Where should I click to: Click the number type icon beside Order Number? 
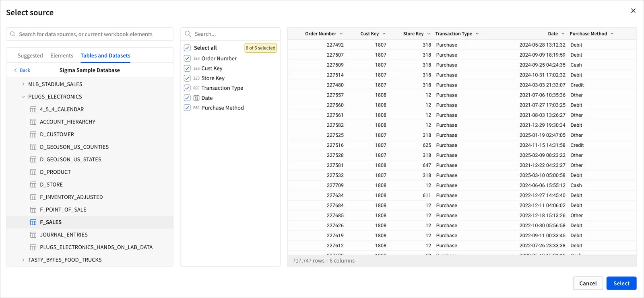pos(196,58)
